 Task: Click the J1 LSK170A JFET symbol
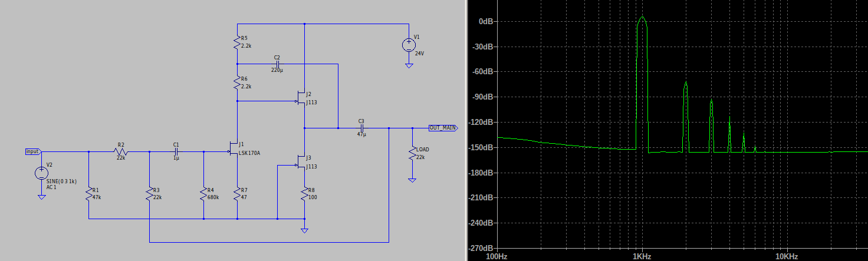click(x=235, y=150)
